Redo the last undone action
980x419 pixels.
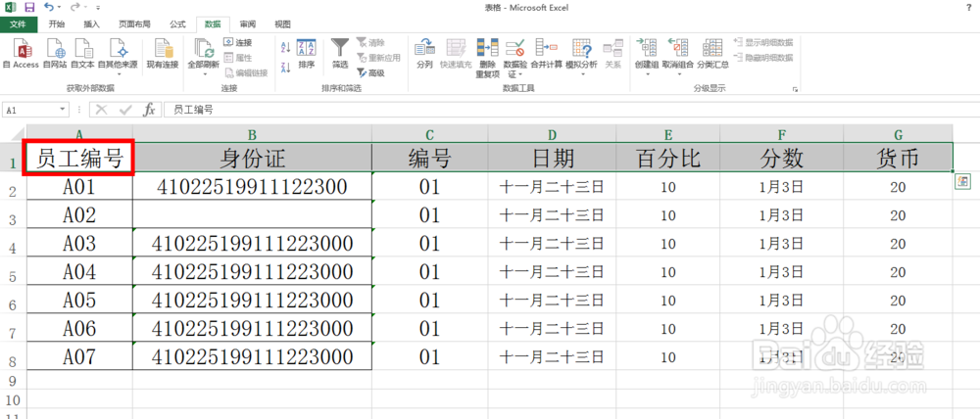(x=74, y=8)
